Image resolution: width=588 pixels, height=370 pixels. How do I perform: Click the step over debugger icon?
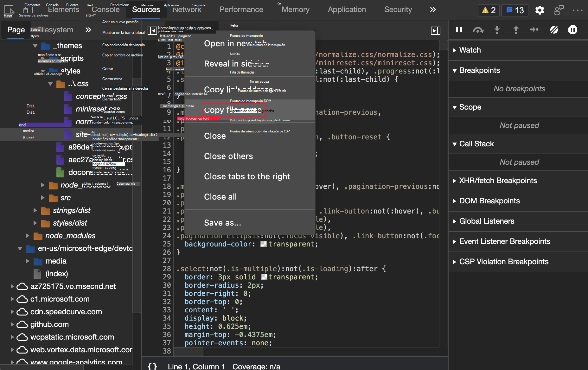point(478,30)
